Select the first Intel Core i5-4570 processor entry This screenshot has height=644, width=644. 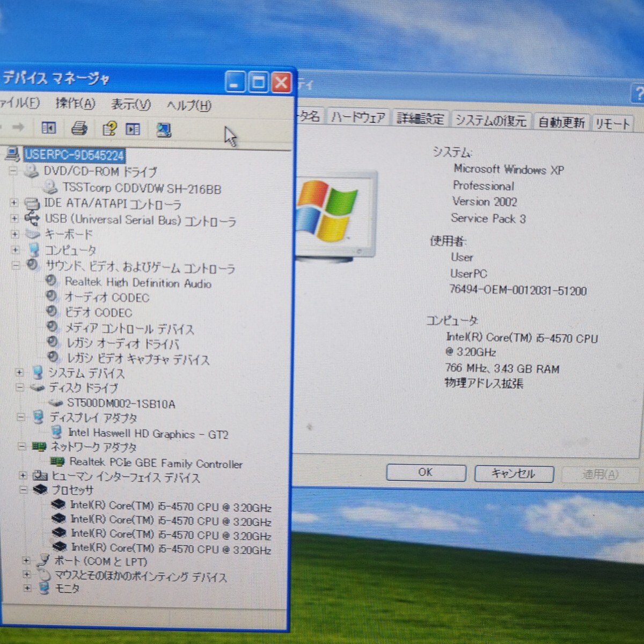[x=171, y=507]
